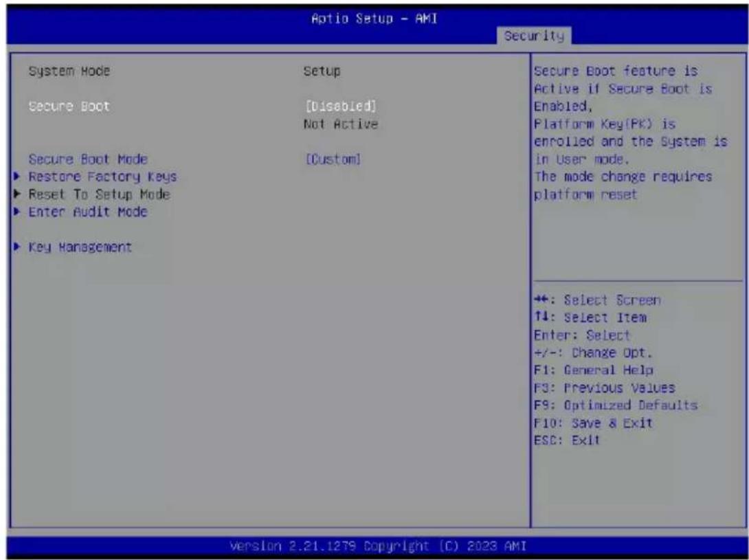
Task: Click the F3: Previous Values hint
Action: (605, 388)
